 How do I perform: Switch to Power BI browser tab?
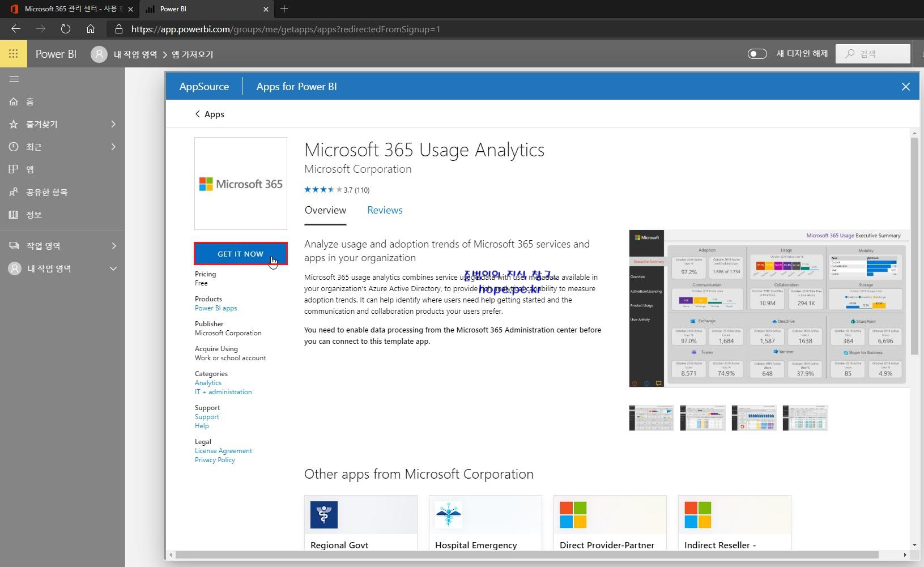tap(207, 9)
